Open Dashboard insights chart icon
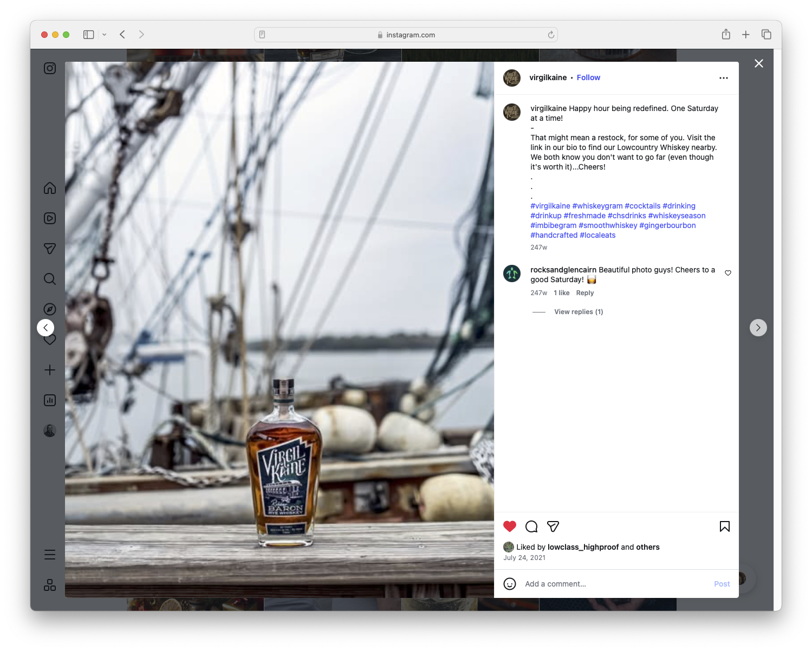This screenshot has width=812, height=651. [50, 400]
